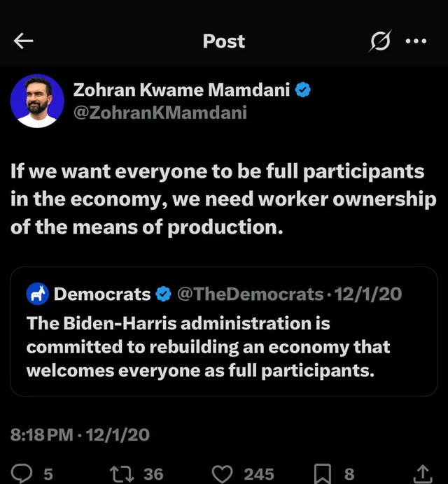Open the Democrats donkey avatar

pos(36,294)
